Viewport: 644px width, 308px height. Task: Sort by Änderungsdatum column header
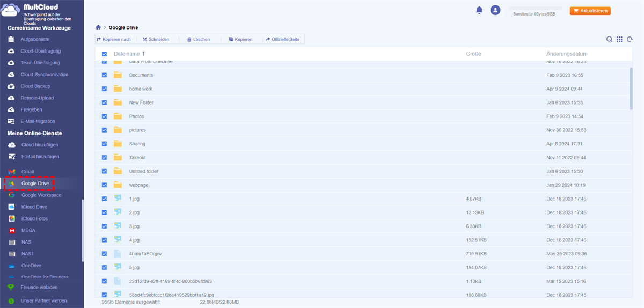point(566,54)
